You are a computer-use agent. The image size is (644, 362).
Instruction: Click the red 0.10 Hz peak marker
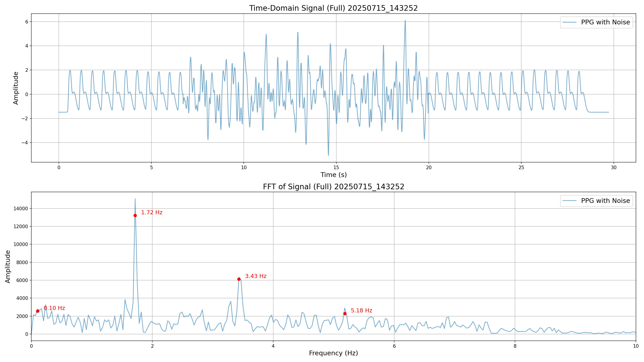click(38, 311)
